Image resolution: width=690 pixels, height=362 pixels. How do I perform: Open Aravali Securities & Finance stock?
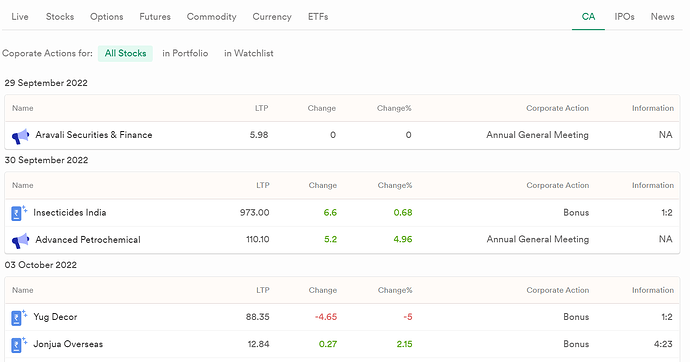(x=94, y=135)
